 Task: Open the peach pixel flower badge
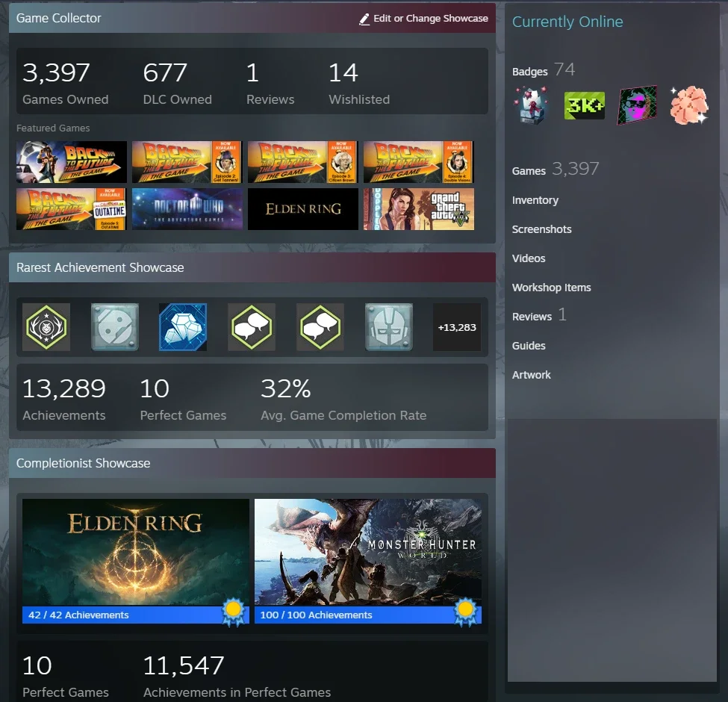coord(689,105)
